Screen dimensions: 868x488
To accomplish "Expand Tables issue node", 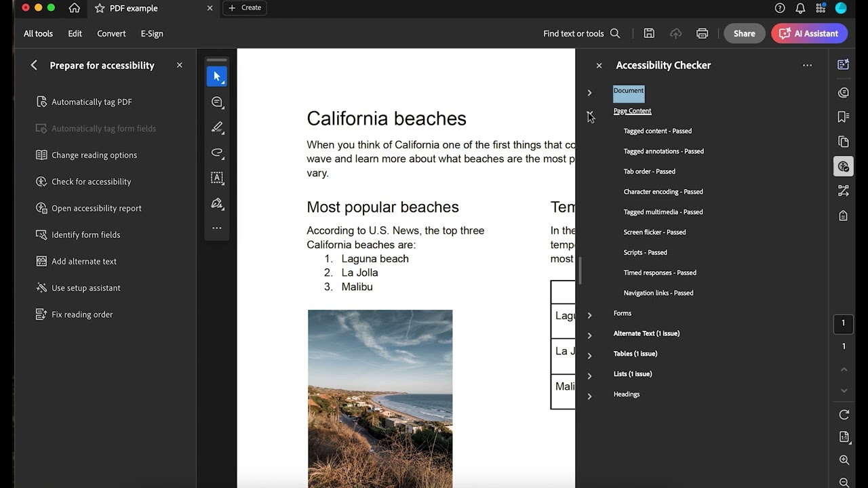I will click(589, 356).
